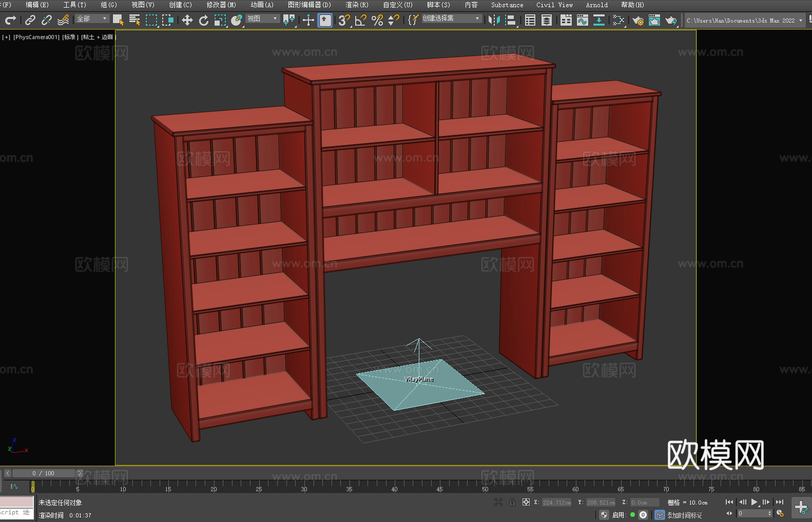Click rectangular selection region icon
This screenshot has width=812, height=522.
(x=151, y=20)
